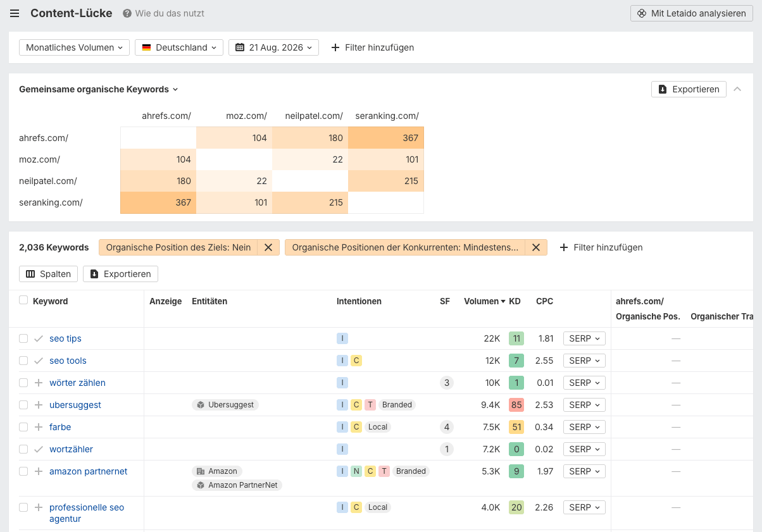The height and width of the screenshot is (532, 762).
Task: Click the Ubersuggest entity tag
Action: point(225,405)
